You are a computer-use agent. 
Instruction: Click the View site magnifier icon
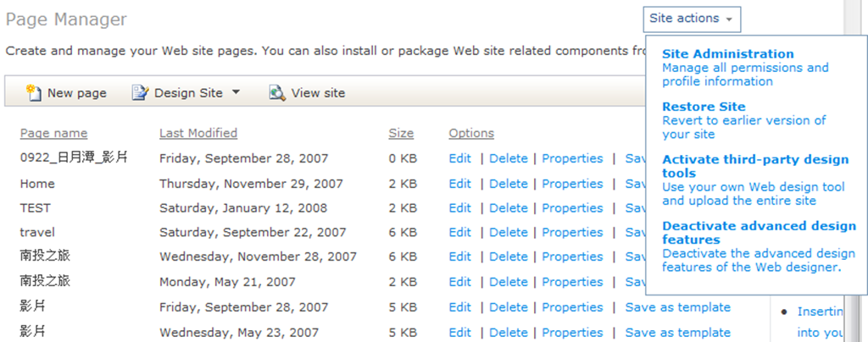277,92
